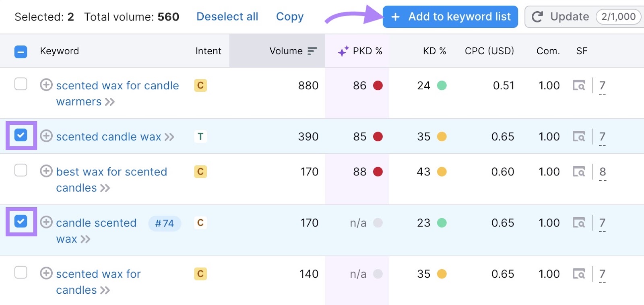
Task: Click plus icon beside candle scented wax
Action: (46, 222)
